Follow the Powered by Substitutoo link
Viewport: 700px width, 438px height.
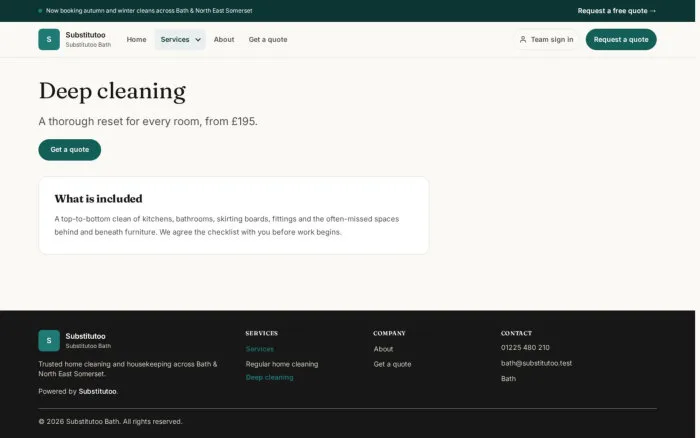[x=97, y=391]
